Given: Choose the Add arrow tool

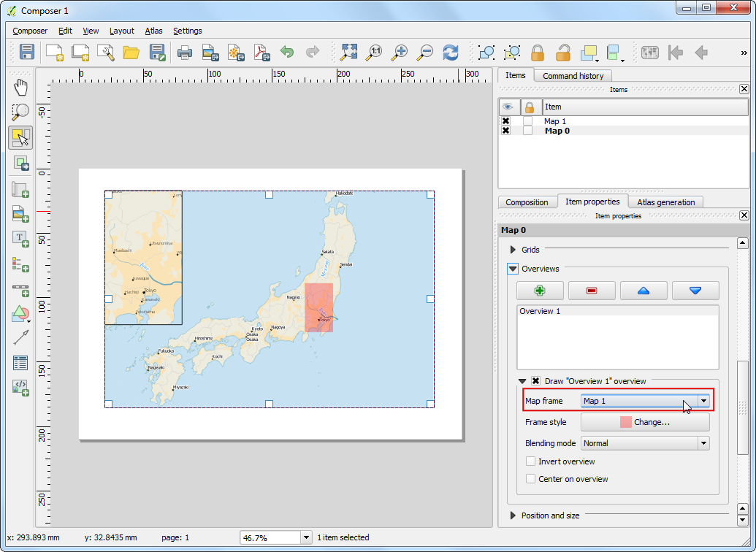Looking at the screenshot, I should coord(20,338).
